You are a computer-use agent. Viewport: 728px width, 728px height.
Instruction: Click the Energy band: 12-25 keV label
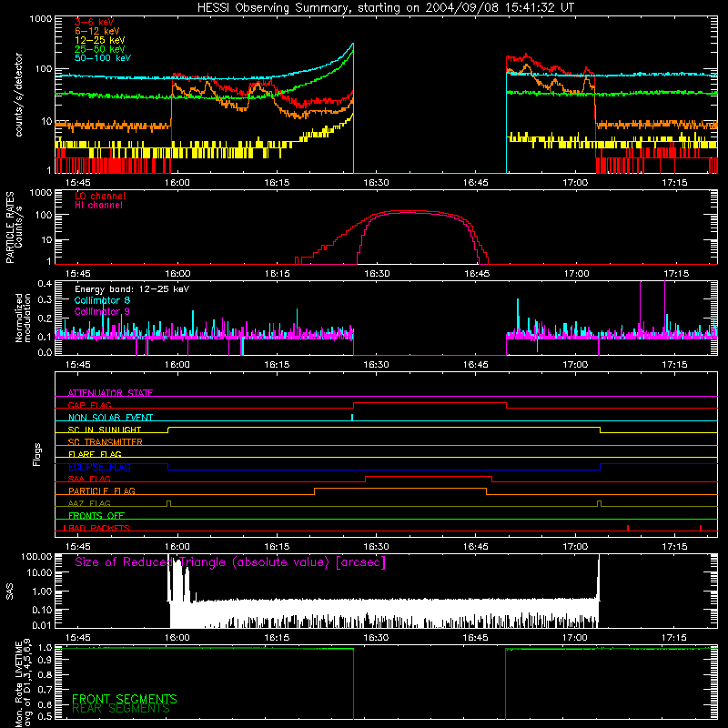[132, 289]
